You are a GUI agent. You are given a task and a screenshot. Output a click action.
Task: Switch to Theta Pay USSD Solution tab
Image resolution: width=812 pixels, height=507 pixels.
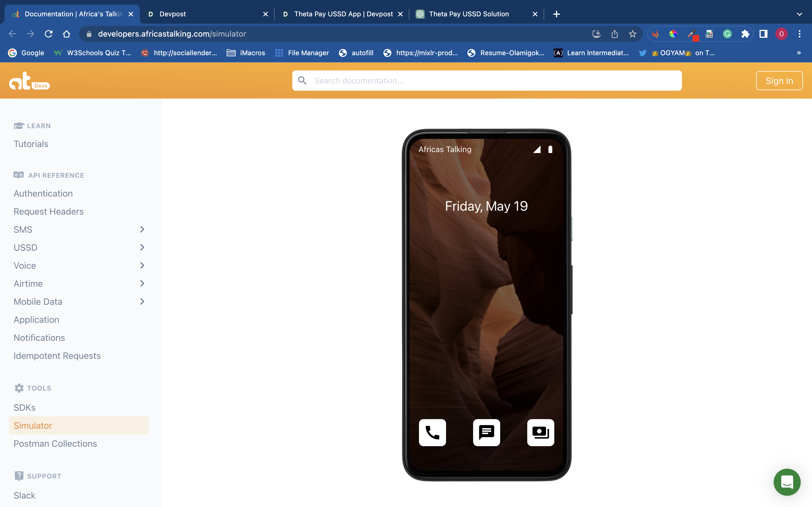(x=469, y=14)
